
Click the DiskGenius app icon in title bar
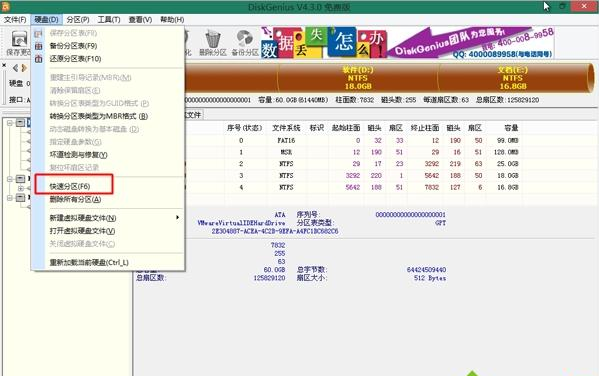[x=5, y=6]
